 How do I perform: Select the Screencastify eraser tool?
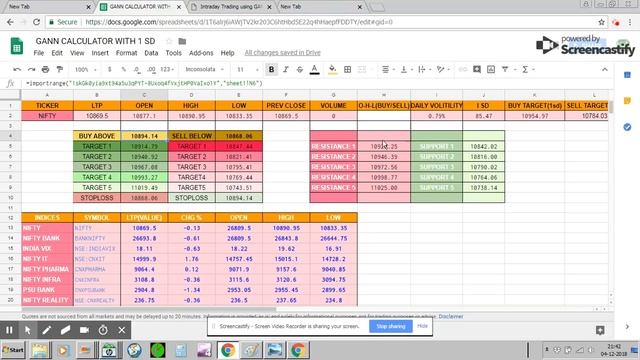(x=65, y=330)
